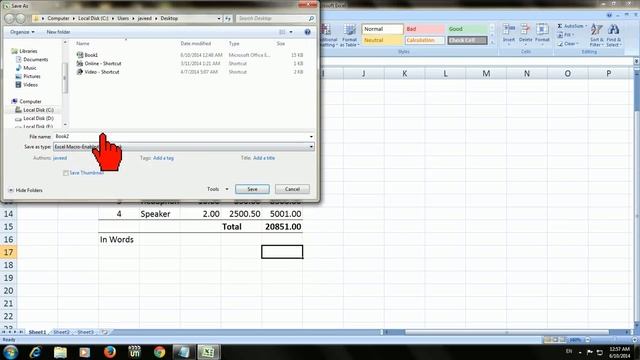
Task: Select Local Disk (D:) in navigation pane
Action: click(34, 118)
